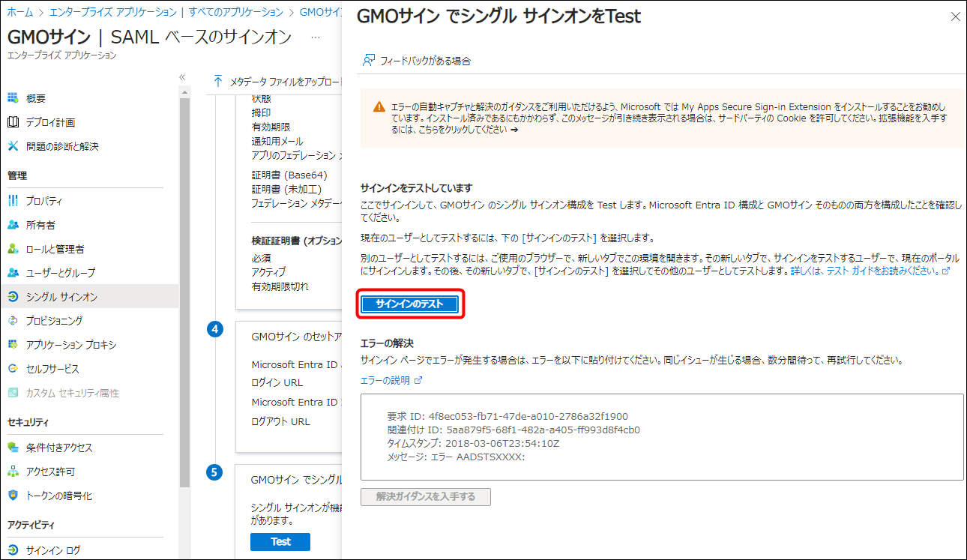Open the エラーの説明 link
967x560 pixels.
tap(391, 381)
